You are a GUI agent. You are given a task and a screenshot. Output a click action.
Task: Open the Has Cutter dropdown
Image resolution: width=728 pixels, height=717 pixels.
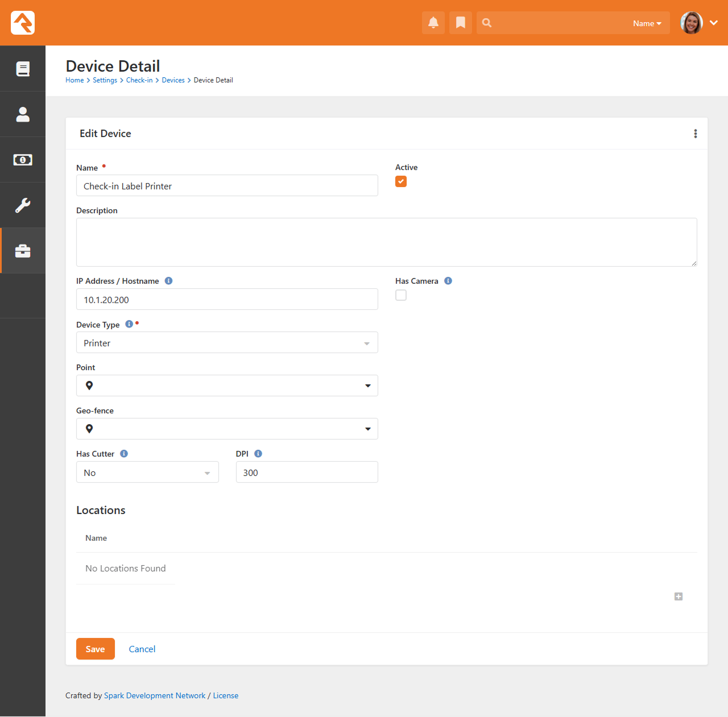tap(147, 472)
